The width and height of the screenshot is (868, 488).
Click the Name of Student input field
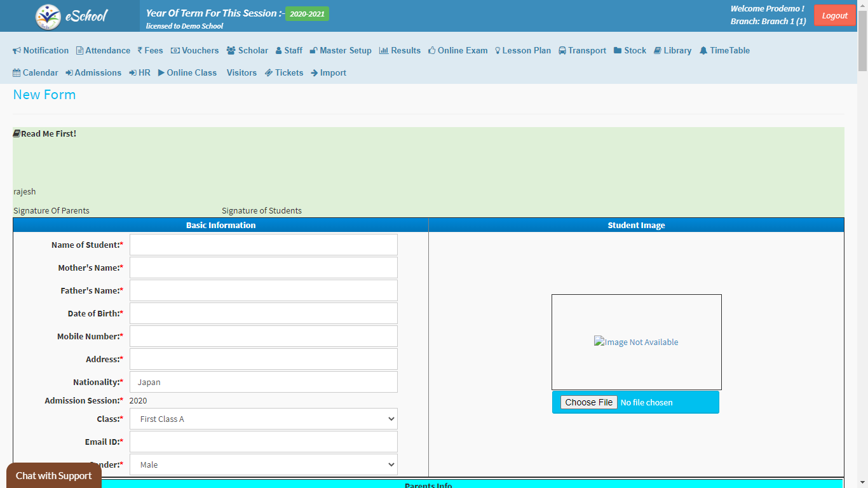click(x=263, y=245)
